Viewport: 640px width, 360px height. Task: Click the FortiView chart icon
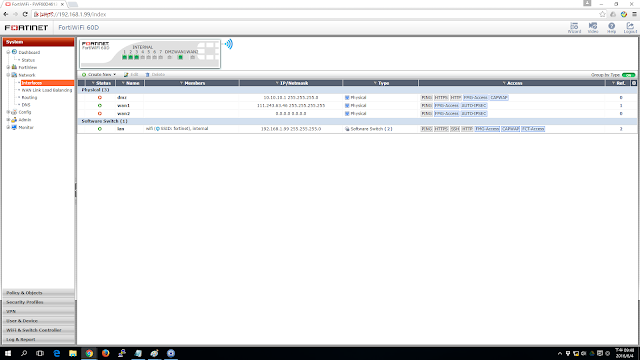click(14, 67)
